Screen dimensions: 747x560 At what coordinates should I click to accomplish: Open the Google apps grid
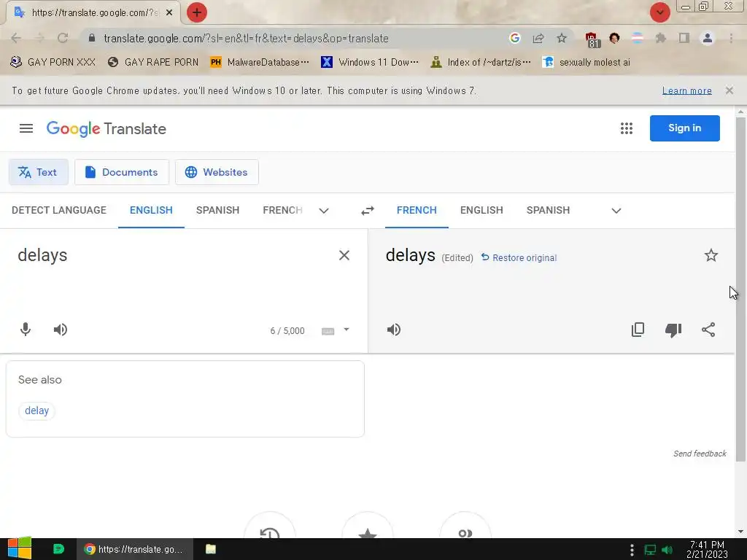click(x=627, y=128)
